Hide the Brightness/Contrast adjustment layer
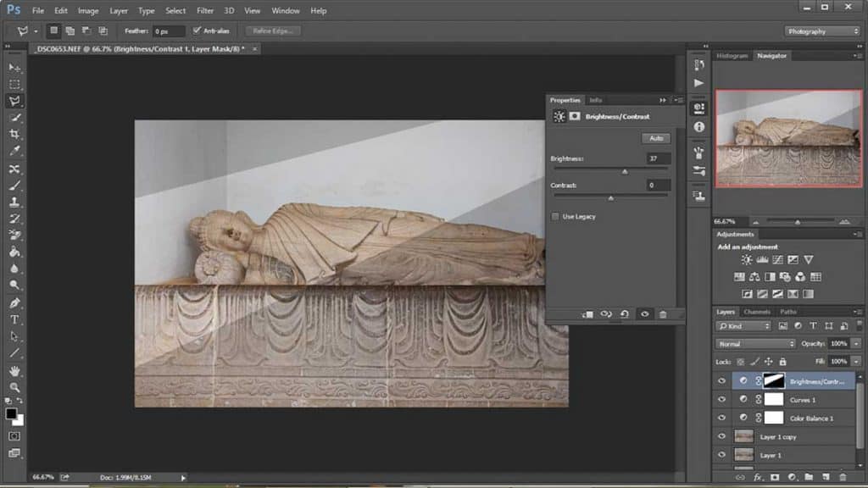This screenshot has height=488, width=868. (x=721, y=380)
